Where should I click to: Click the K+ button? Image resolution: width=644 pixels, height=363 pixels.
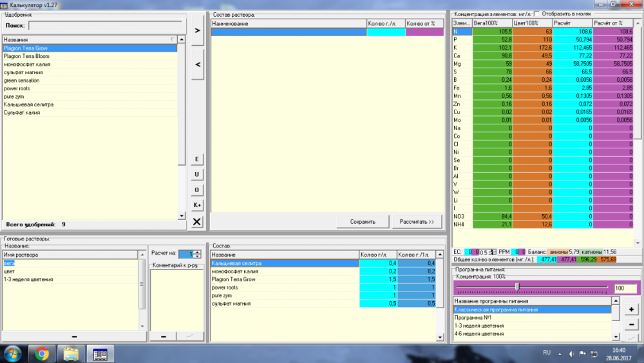196,205
